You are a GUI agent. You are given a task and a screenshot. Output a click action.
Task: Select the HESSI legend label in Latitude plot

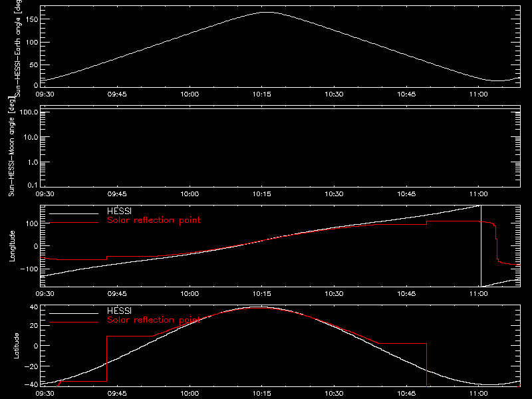(119, 311)
